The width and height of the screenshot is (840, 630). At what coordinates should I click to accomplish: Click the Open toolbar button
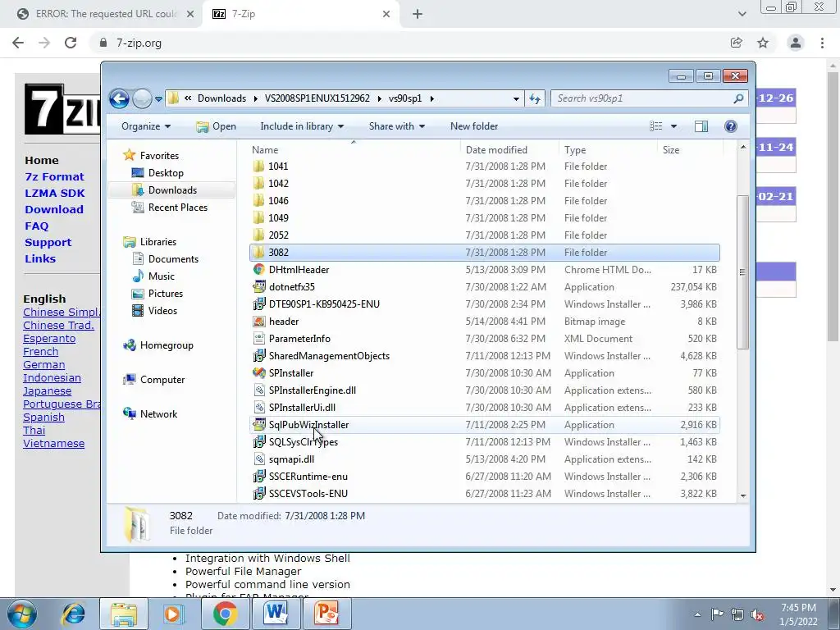tap(216, 126)
